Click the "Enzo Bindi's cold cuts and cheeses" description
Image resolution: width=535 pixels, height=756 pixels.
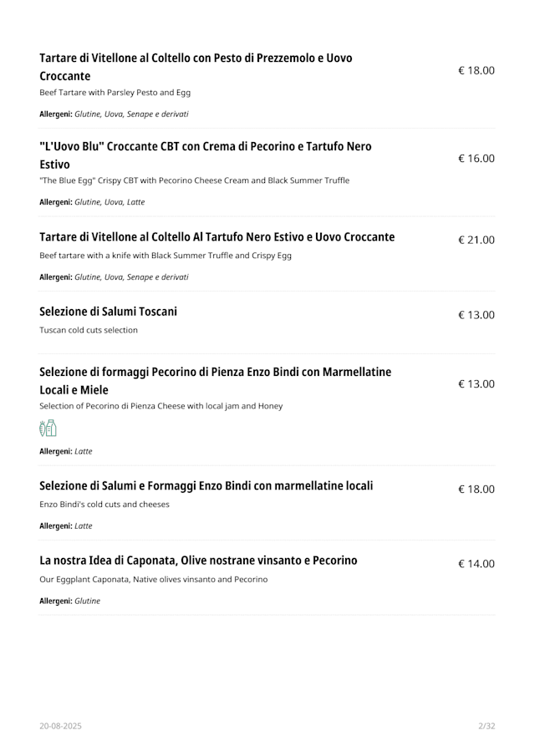click(x=104, y=504)
